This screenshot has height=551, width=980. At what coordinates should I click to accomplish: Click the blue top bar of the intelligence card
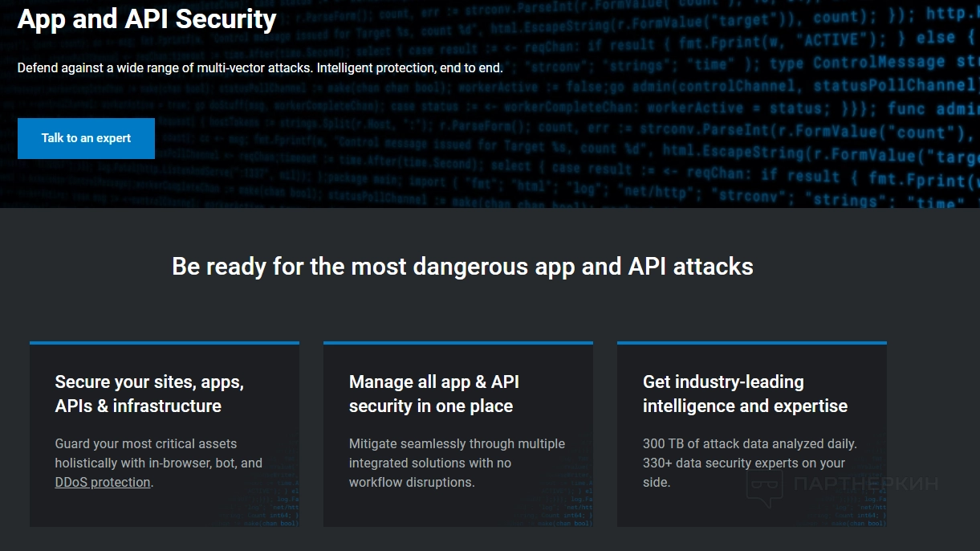pyautogui.click(x=752, y=343)
